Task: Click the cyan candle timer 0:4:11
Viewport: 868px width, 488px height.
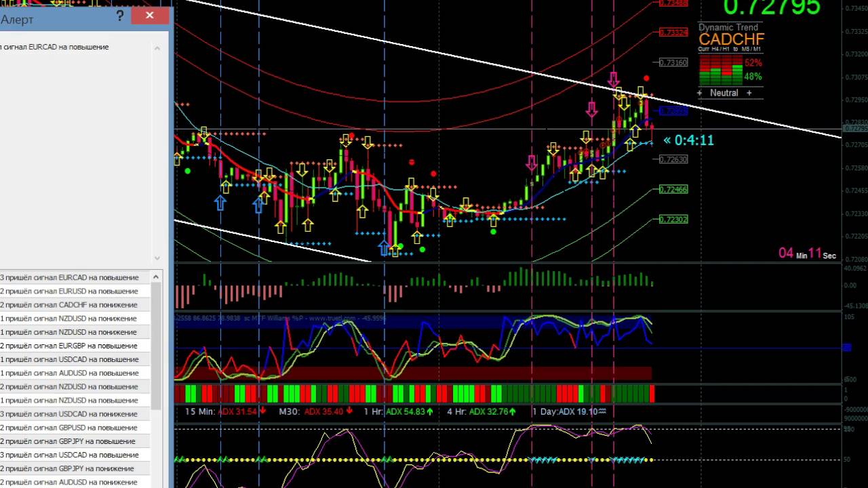Action: click(x=688, y=140)
